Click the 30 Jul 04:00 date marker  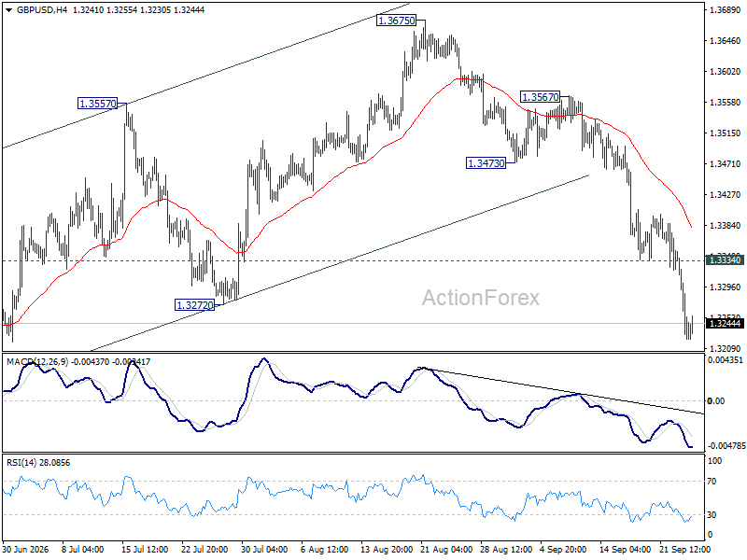264,550
